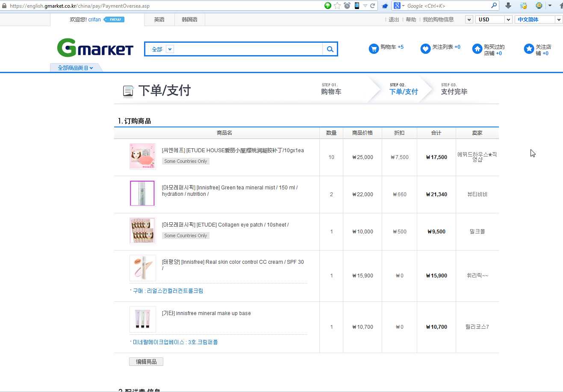Click into the Google search box
Screen dimensions: 563x392
point(447,6)
